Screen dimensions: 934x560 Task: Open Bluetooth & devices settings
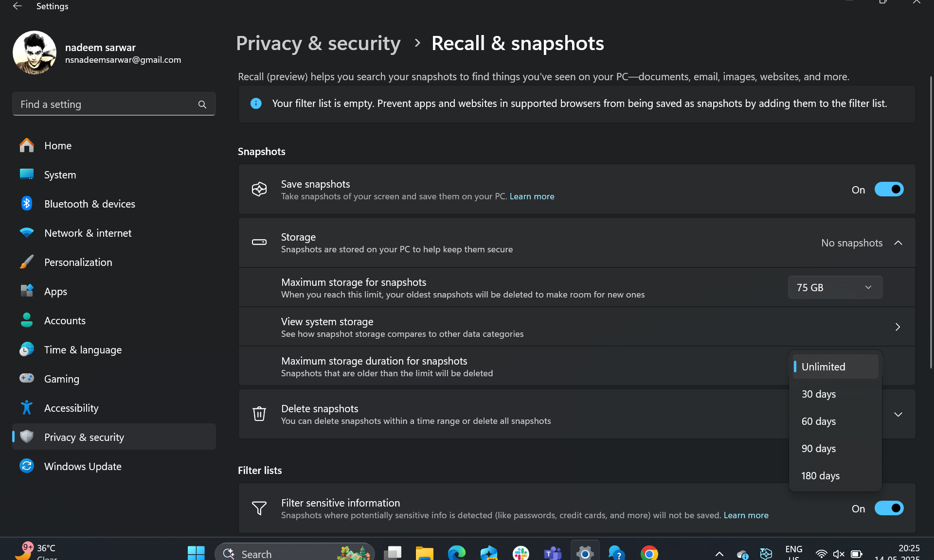[x=90, y=204]
